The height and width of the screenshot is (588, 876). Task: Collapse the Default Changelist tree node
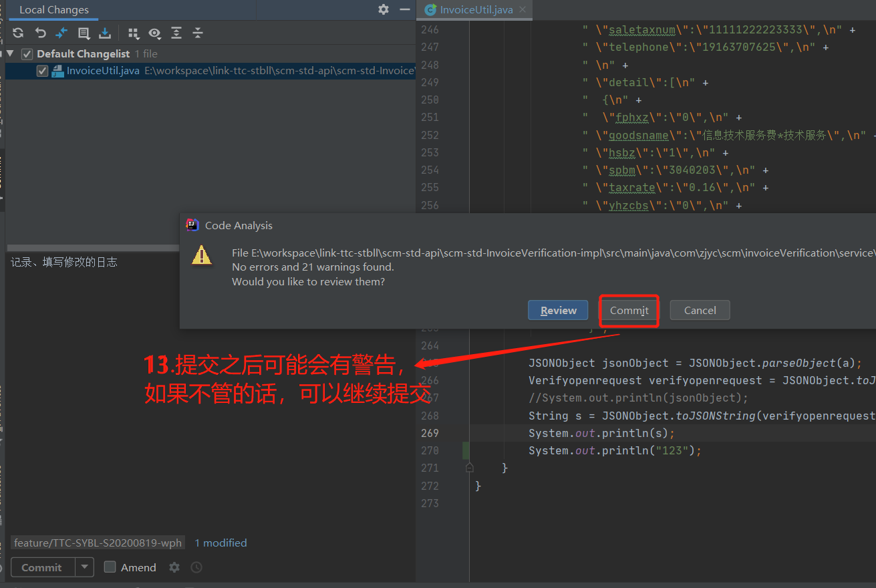coord(10,53)
